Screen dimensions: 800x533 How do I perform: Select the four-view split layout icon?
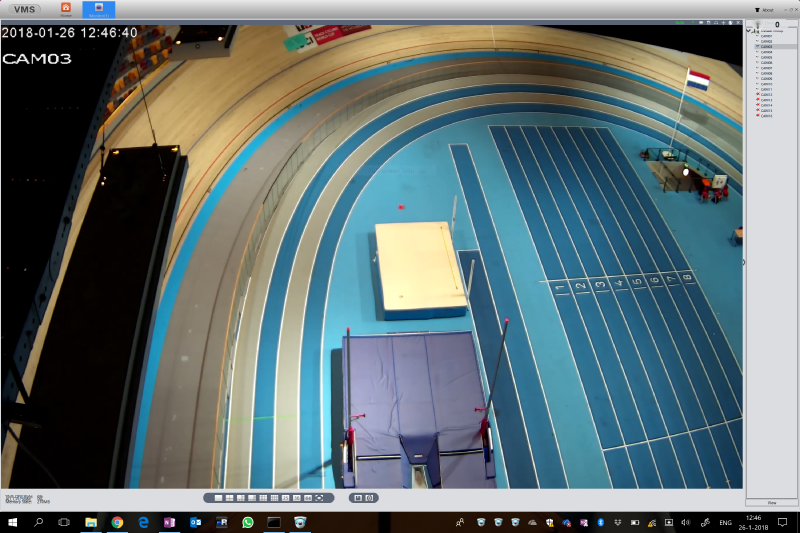[229, 497]
